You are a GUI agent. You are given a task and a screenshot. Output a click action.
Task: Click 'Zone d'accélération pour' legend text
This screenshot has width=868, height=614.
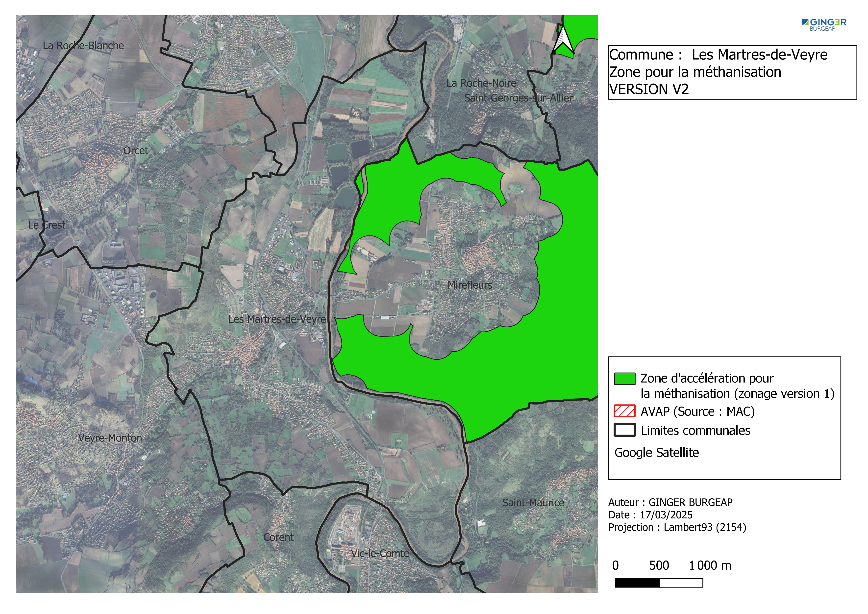707,379
